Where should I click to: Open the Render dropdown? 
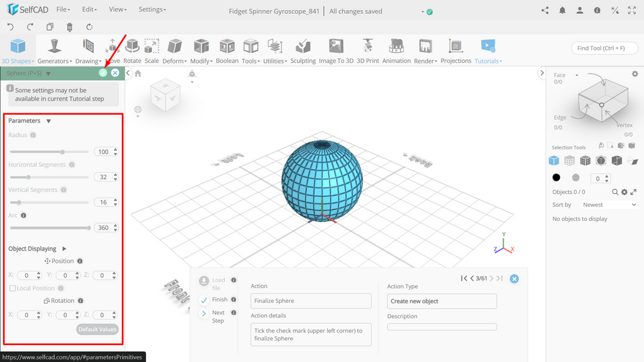tap(425, 51)
